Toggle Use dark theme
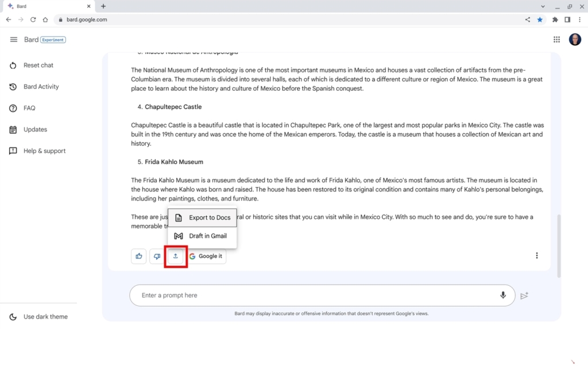The height and width of the screenshot is (376, 588). [x=39, y=316]
